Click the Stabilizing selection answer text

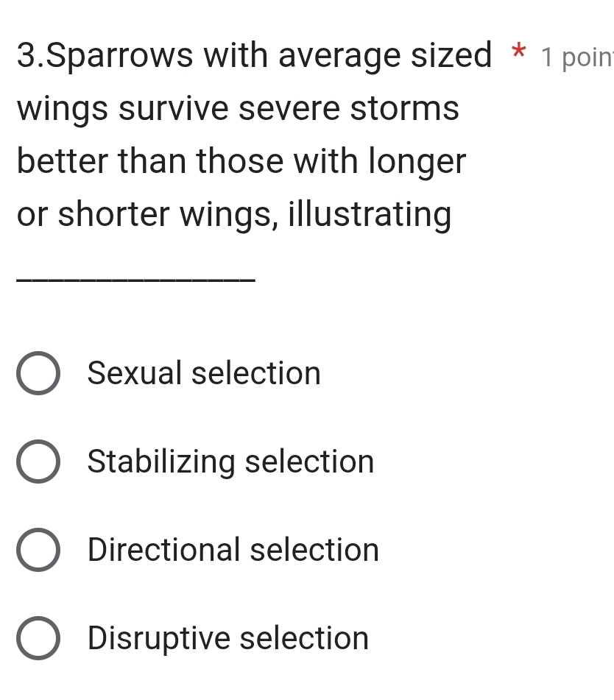(x=230, y=462)
